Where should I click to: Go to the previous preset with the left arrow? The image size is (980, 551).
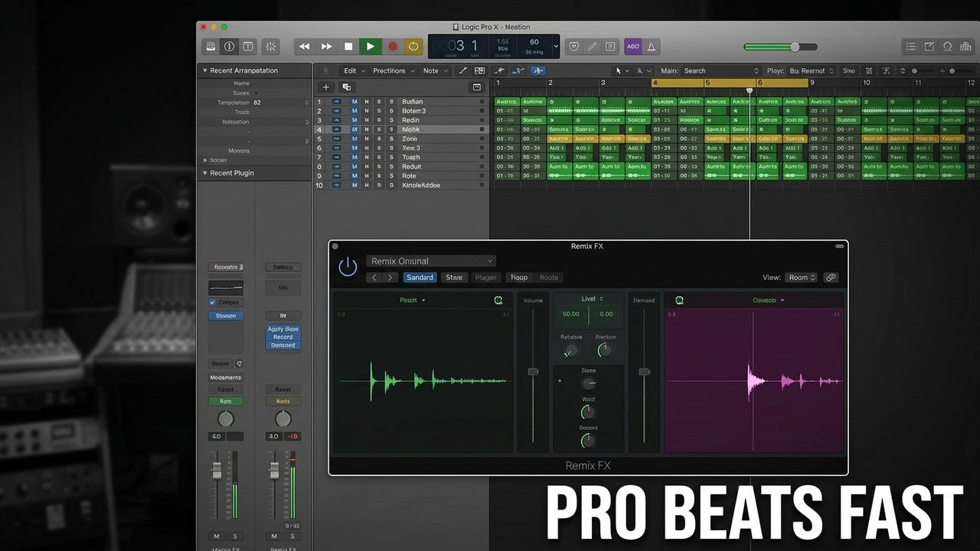click(x=374, y=278)
